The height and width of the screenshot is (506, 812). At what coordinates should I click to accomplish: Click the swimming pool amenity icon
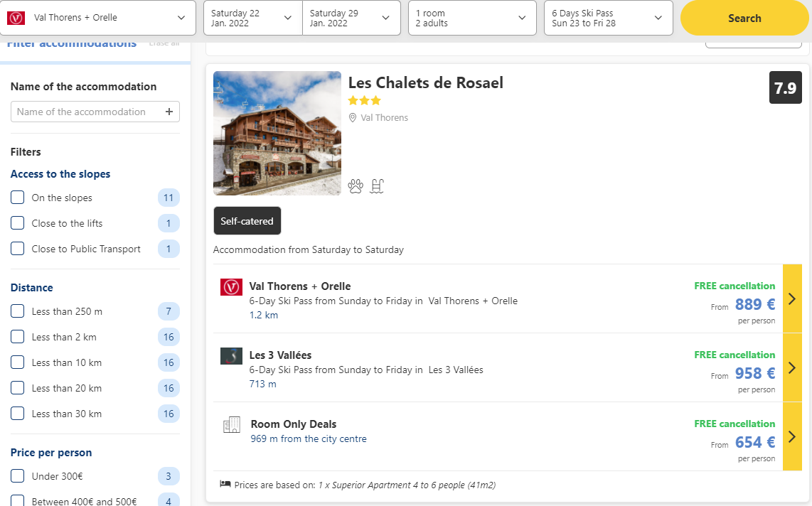377,185
